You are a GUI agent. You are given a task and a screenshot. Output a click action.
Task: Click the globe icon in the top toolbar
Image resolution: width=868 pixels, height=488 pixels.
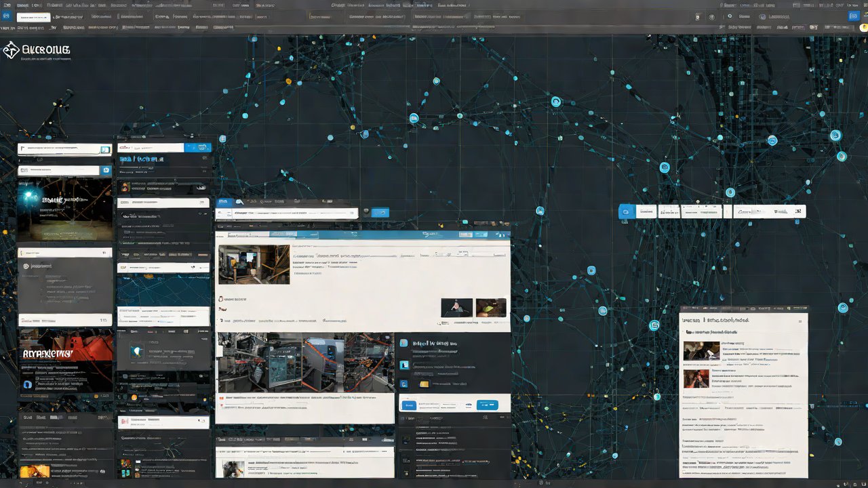click(711, 16)
